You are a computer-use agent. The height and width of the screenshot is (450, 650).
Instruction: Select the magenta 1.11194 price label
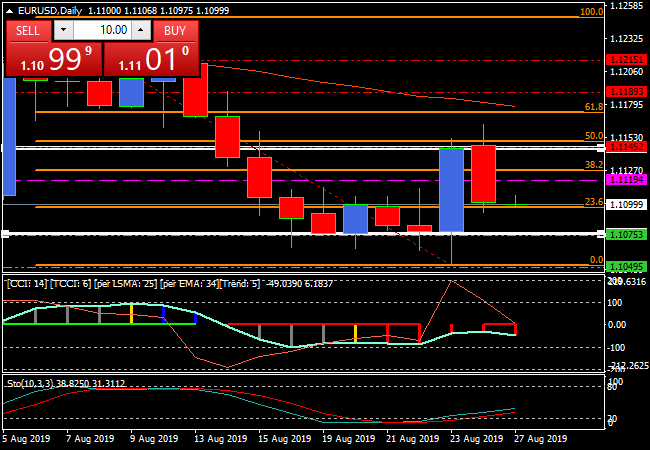[x=626, y=180]
